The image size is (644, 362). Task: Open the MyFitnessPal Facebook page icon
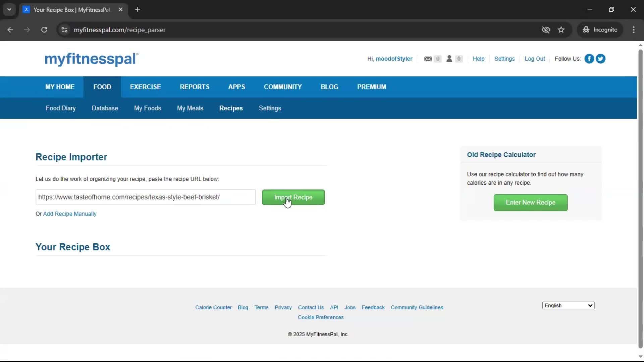click(x=589, y=59)
